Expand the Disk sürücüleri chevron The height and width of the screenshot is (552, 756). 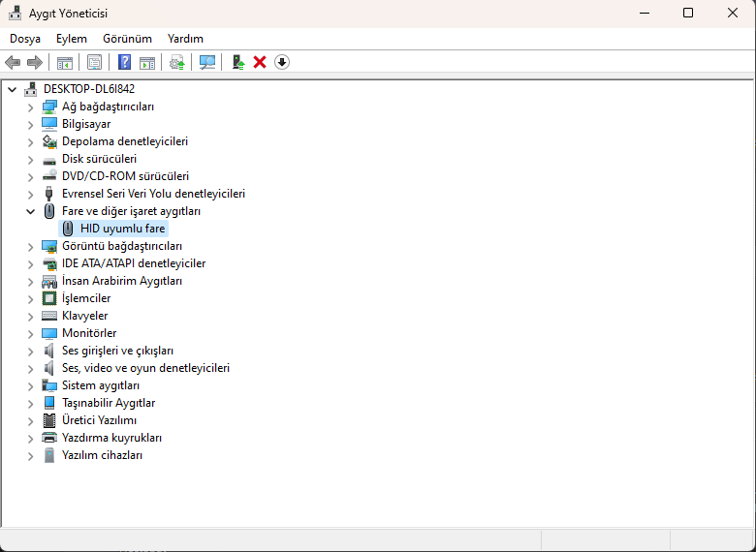click(x=30, y=159)
